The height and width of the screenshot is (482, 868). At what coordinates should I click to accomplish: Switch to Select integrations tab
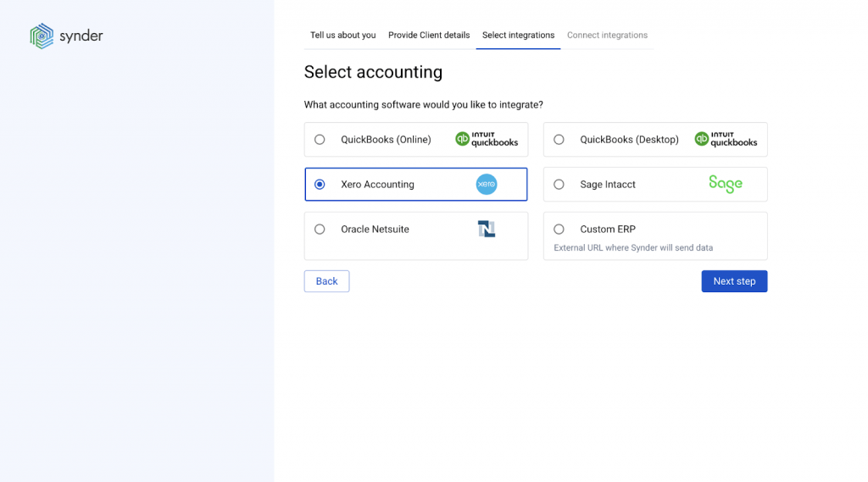point(518,35)
